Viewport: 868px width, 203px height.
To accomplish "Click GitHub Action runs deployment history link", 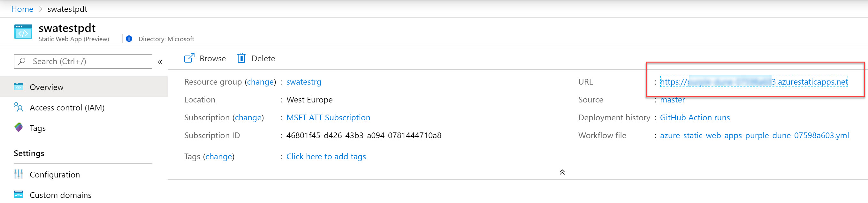I will [695, 117].
